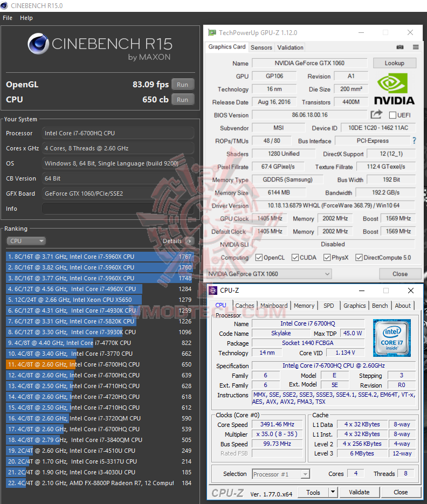427x504 pixels.
Task: Toggle the PhysX checkbox
Action: 327,258
